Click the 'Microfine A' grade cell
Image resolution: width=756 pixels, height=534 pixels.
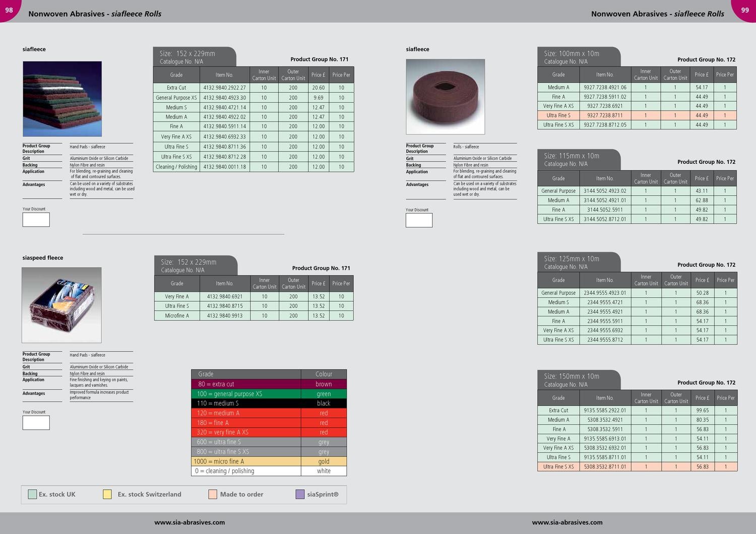point(177,316)
